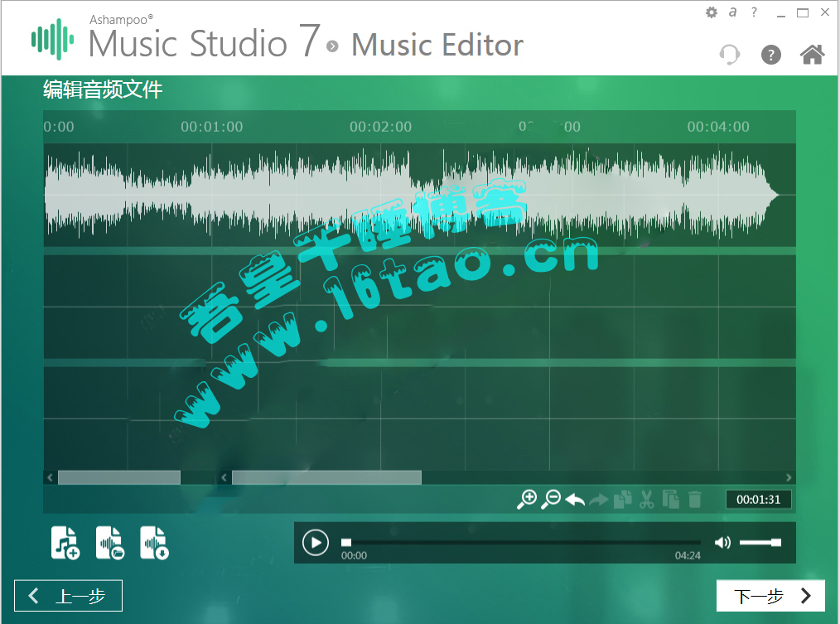
Task: Click the 00:02:00 mark on the timeline ruler
Action: tap(380, 127)
